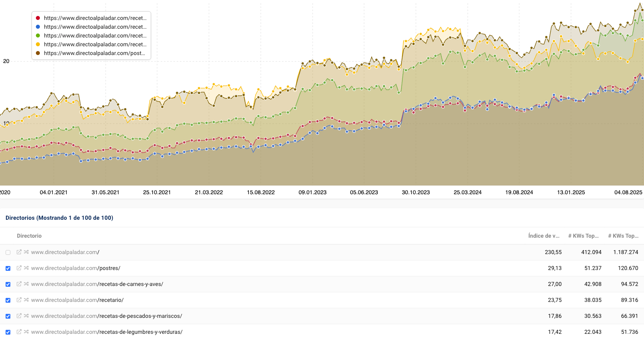Viewport: 644px width, 339px height.
Task: Uncheck the recetas-de-pescados-y-mariscos checkbox
Action: 8,316
